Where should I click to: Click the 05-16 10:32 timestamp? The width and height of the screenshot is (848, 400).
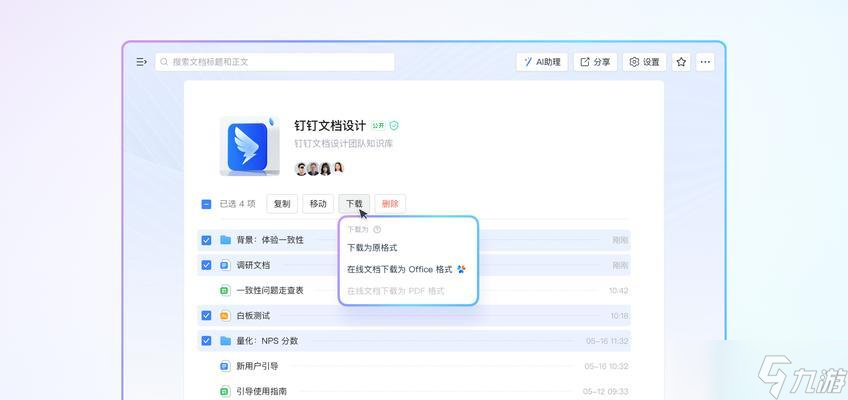[x=607, y=366]
